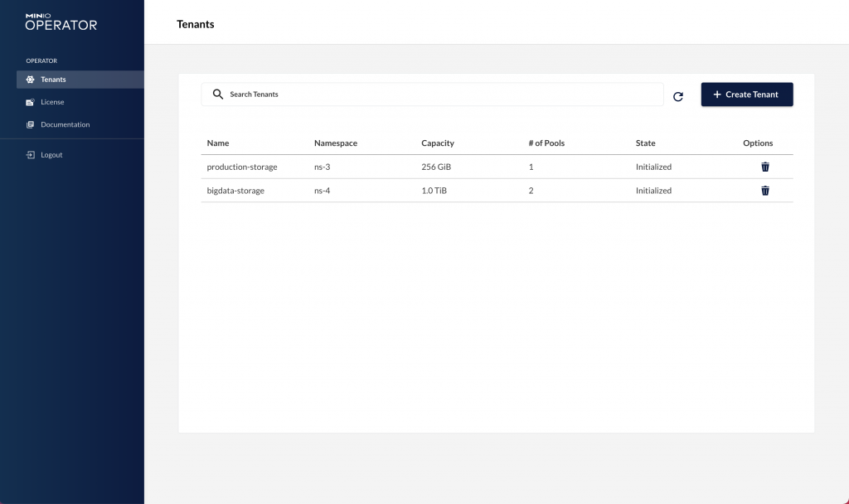Click the Name column header
The image size is (849, 504).
coord(218,143)
